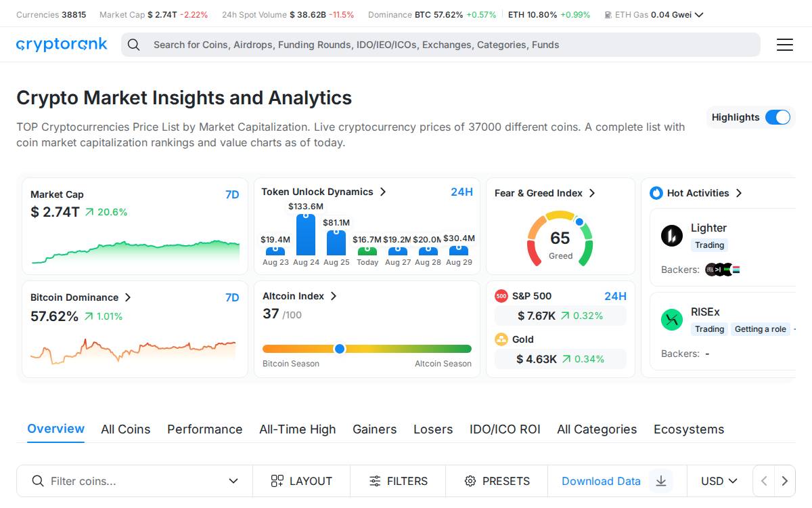
Task: Switch Token Unlock 24H period
Action: tap(461, 192)
